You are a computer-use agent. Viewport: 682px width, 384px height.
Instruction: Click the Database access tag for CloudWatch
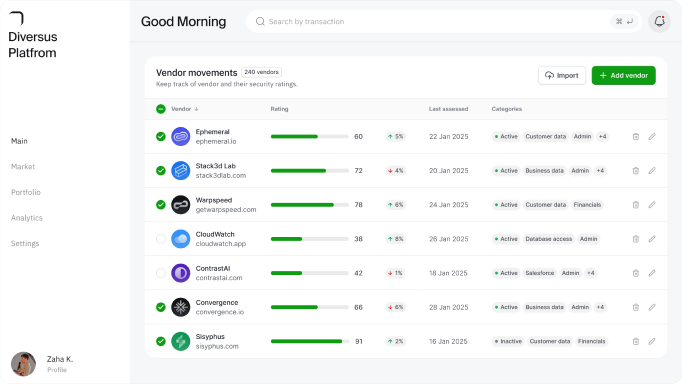point(548,239)
